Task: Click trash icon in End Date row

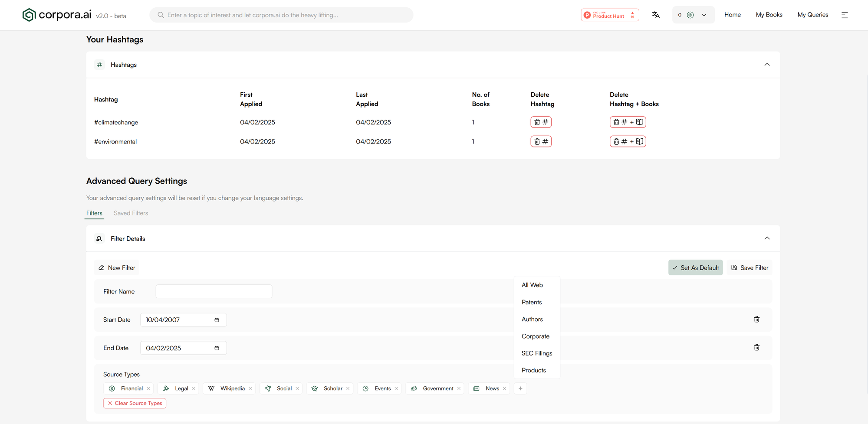Action: click(x=756, y=347)
